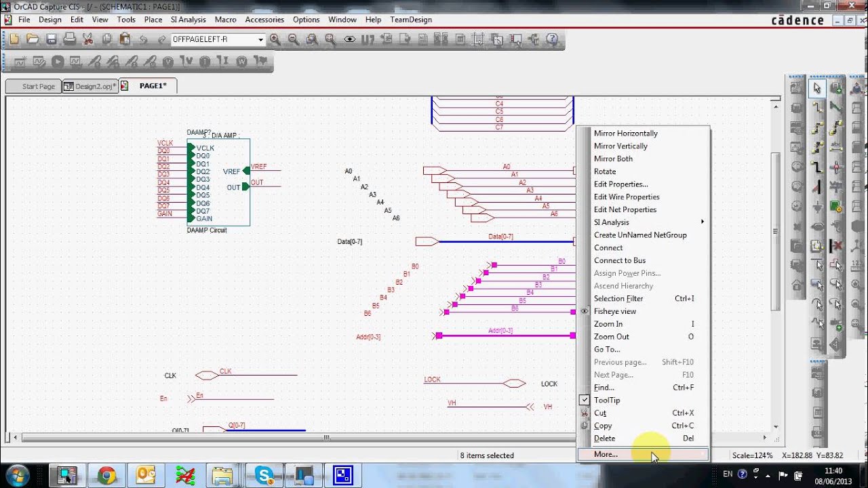The height and width of the screenshot is (488, 868).
Task: Open Windows Explorer from the taskbar
Action: [x=223, y=475]
